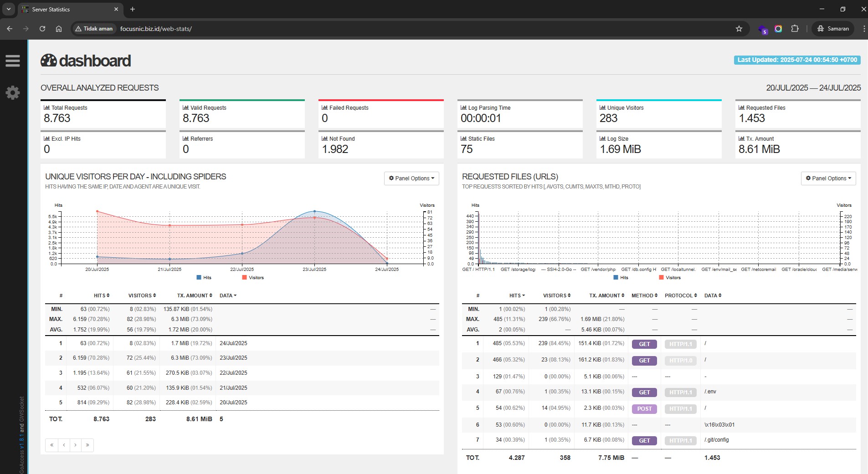This screenshot has height=474, width=868.
Task: Open the browser extensions puzzle icon
Action: (795, 29)
